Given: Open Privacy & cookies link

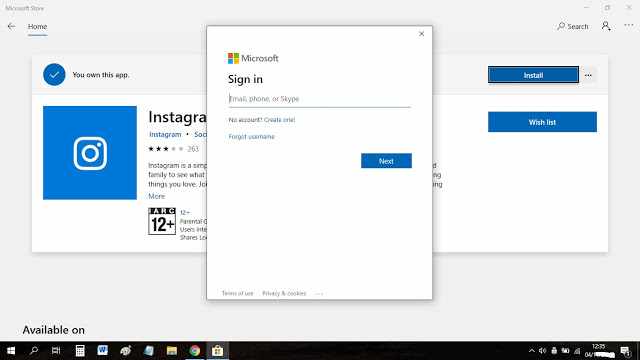Looking at the screenshot, I should click(284, 293).
